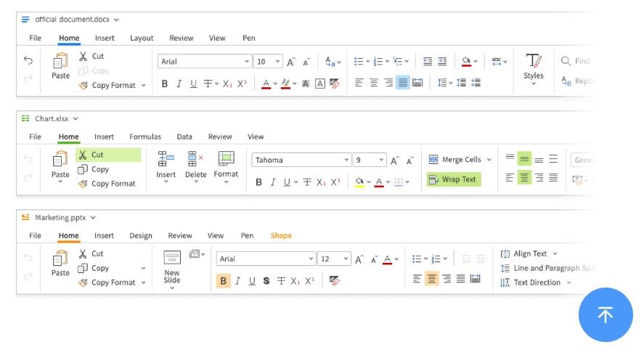
Task: Click the Find magnifier in the document toolbar
Action: click(x=566, y=61)
